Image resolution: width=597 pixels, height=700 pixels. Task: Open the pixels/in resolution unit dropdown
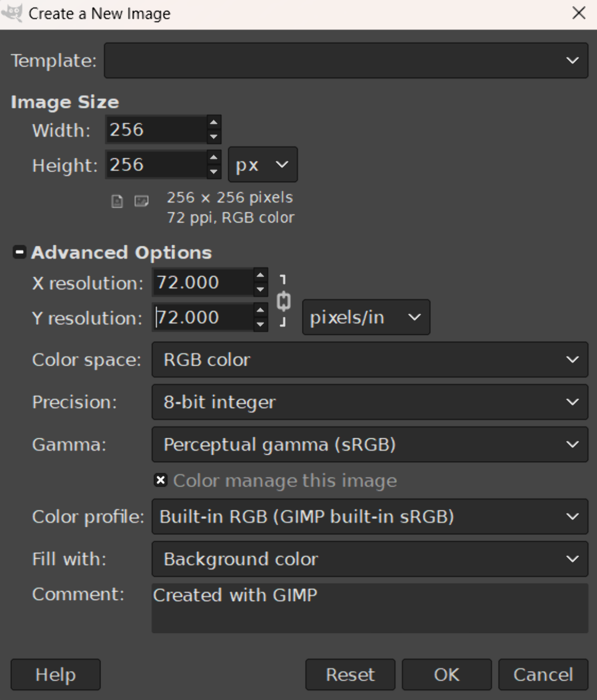[366, 317]
